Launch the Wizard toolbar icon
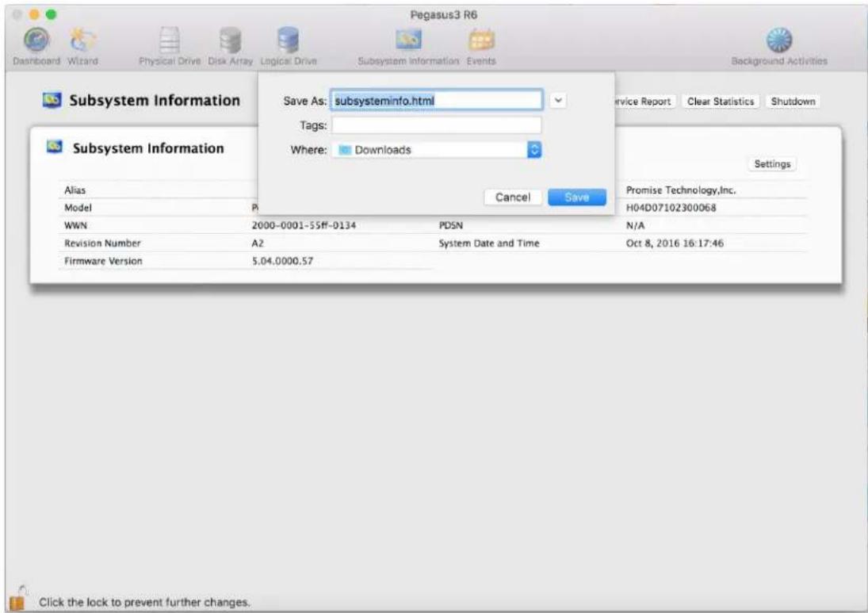Image resolution: width=868 pixels, height=613 pixels. (82, 40)
